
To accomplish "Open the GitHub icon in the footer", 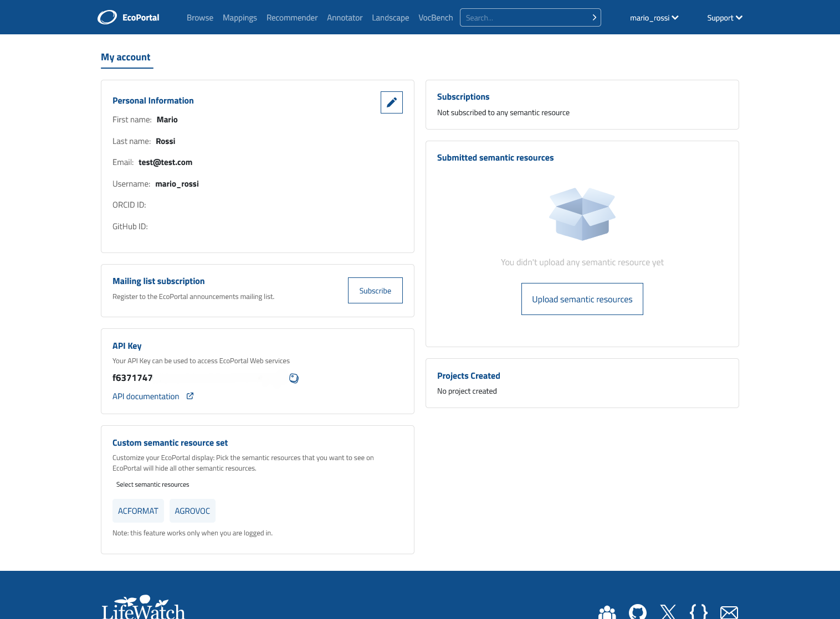I will [637, 611].
